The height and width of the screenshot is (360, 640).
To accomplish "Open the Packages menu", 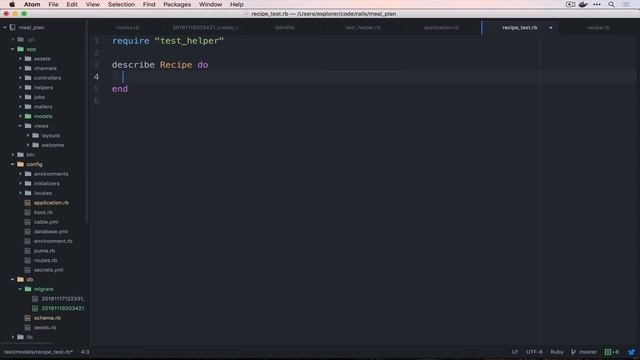I will pyautogui.click(x=177, y=4).
